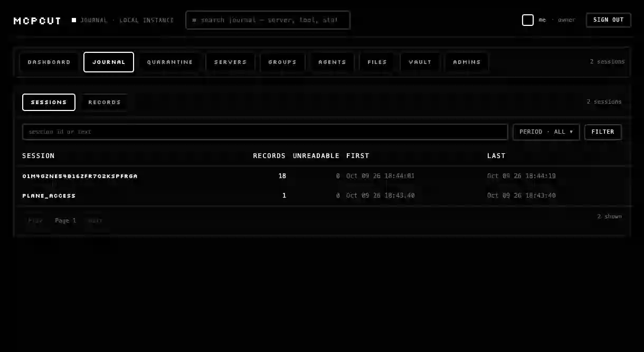The width and height of the screenshot is (644, 352).
Task: Show the Sessions sub-tab
Action: [x=49, y=102]
